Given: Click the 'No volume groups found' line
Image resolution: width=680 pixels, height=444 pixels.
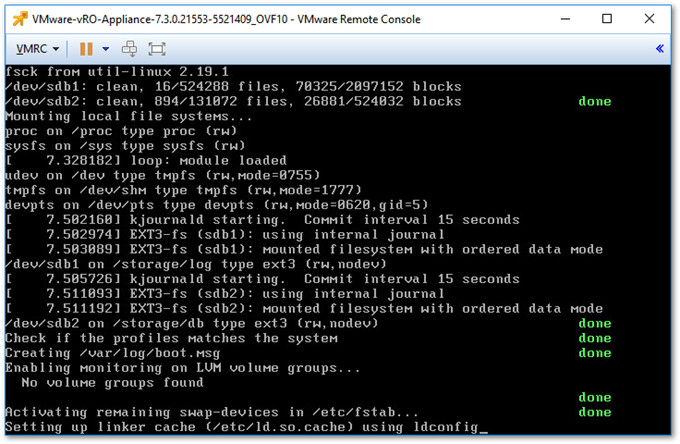Looking at the screenshot, I should [x=112, y=383].
